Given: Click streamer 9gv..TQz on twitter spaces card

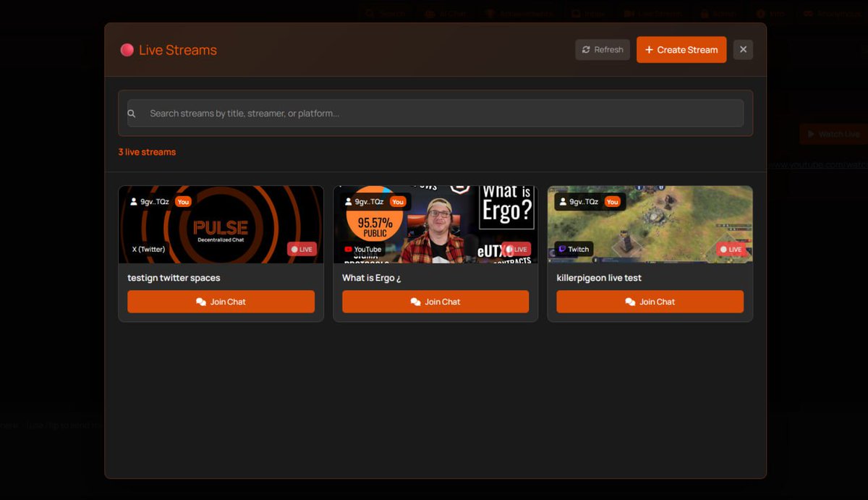Looking at the screenshot, I should (x=150, y=202).
